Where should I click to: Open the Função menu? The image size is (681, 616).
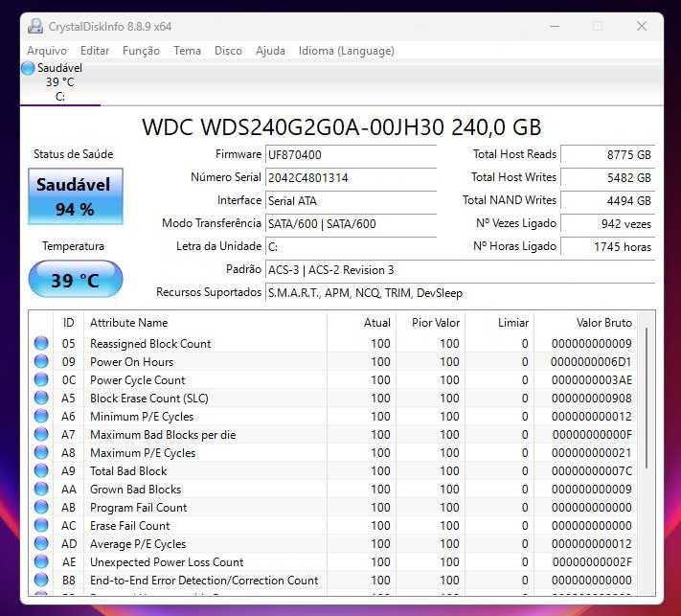[x=141, y=51]
